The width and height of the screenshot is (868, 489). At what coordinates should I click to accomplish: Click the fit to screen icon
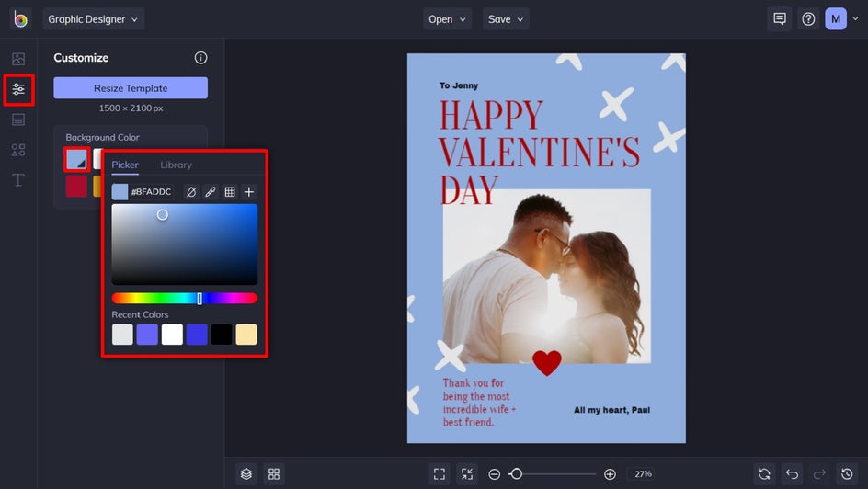click(x=440, y=474)
